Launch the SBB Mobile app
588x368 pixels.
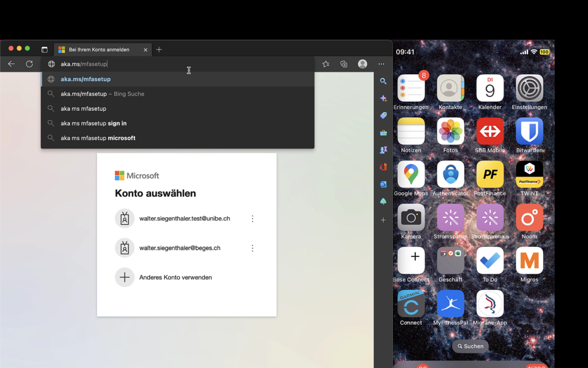490,132
